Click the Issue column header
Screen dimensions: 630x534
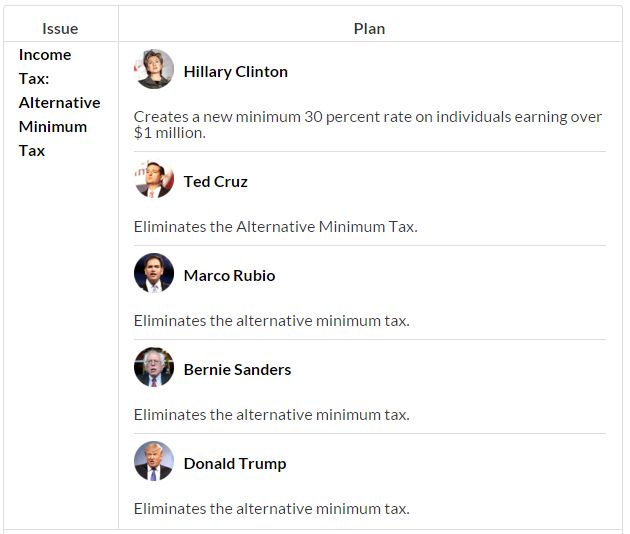pos(60,29)
